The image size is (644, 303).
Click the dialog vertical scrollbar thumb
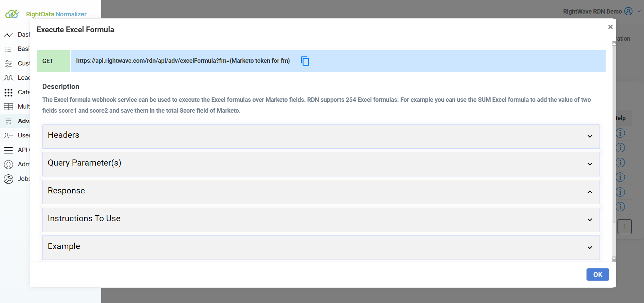click(x=614, y=134)
